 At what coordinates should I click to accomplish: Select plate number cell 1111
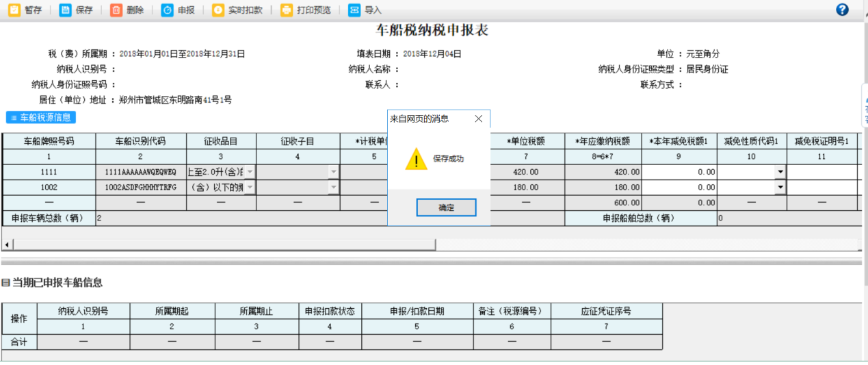pos(49,172)
